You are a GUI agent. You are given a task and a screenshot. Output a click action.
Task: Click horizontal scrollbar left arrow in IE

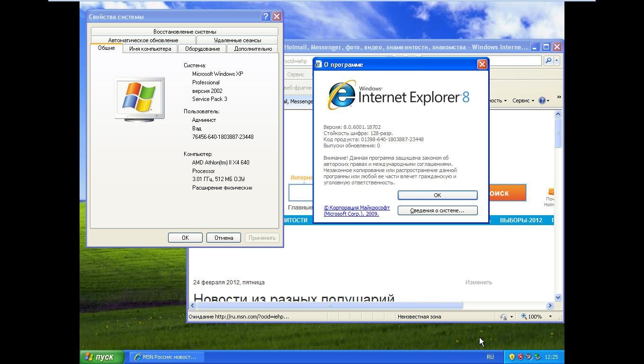point(193,306)
